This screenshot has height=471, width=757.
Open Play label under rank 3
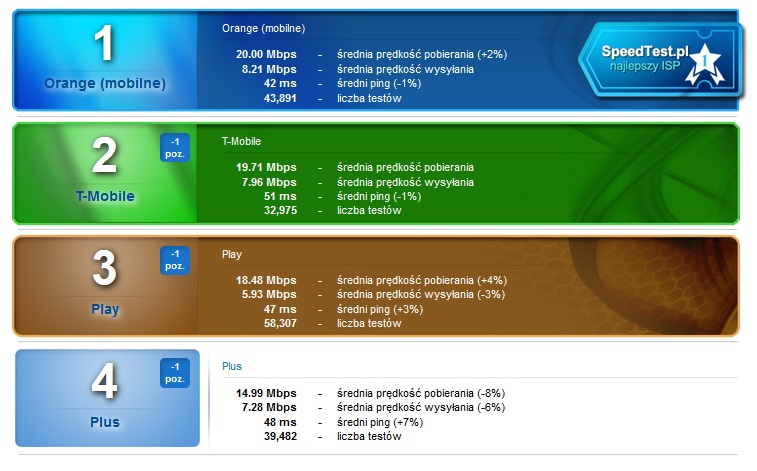pos(105,309)
